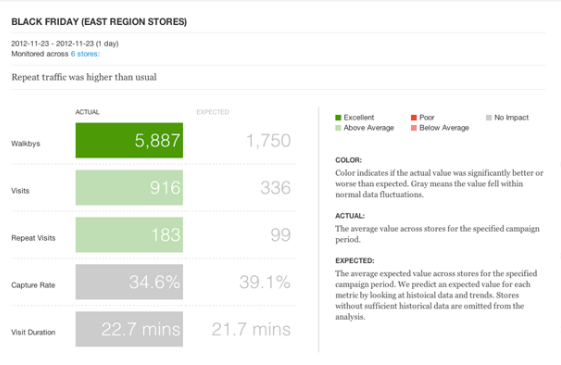Image resolution: width=561 pixels, height=365 pixels.
Task: Click the expected Visits value 336
Action: 275,188
